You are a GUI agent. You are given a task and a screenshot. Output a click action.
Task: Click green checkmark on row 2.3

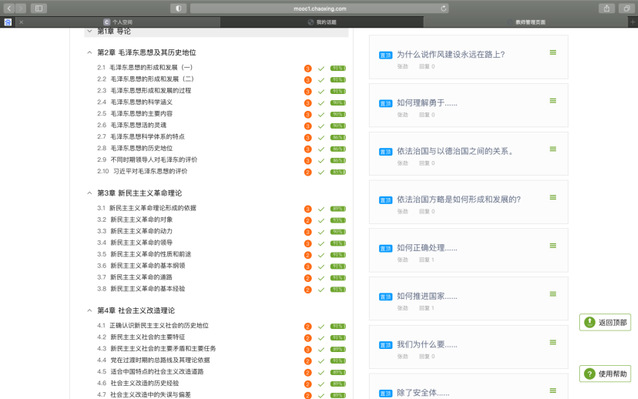click(321, 92)
